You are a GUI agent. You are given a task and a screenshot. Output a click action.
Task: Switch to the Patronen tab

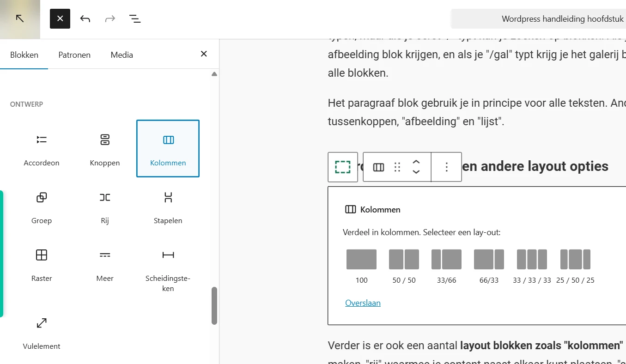[74, 55]
